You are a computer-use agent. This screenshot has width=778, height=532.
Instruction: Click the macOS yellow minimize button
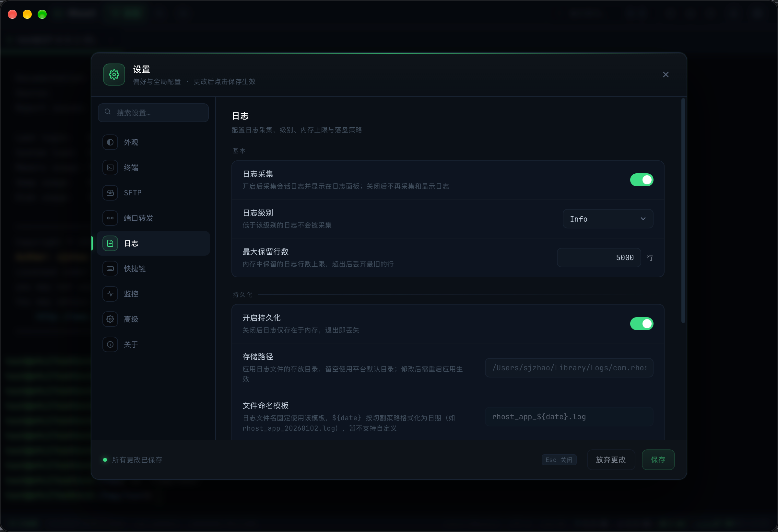point(27,14)
